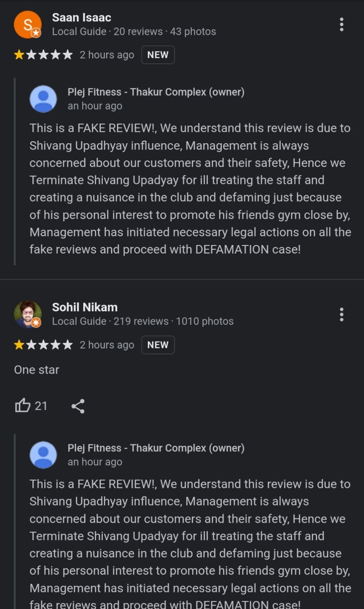Open Sohil Nikam's reviewer profile name

85,307
